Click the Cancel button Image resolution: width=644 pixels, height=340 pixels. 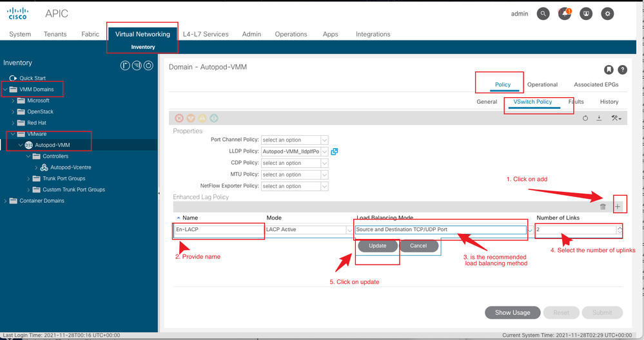418,246
